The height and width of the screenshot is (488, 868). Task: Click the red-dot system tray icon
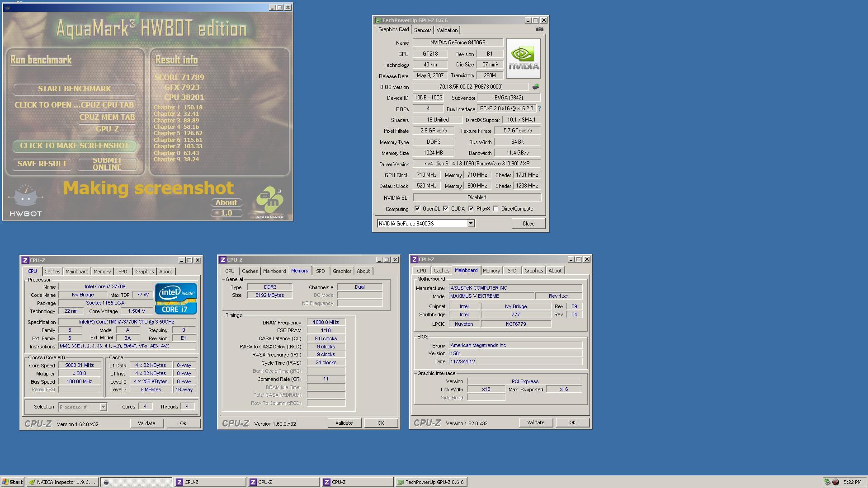click(x=835, y=482)
